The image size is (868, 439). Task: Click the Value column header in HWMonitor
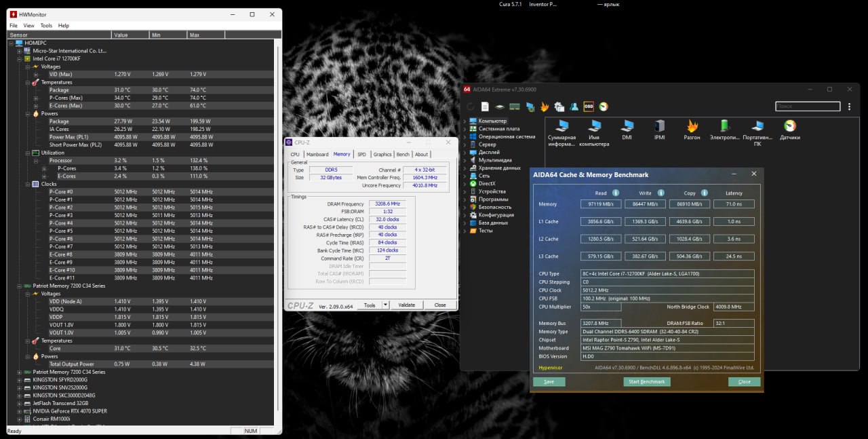coord(130,35)
